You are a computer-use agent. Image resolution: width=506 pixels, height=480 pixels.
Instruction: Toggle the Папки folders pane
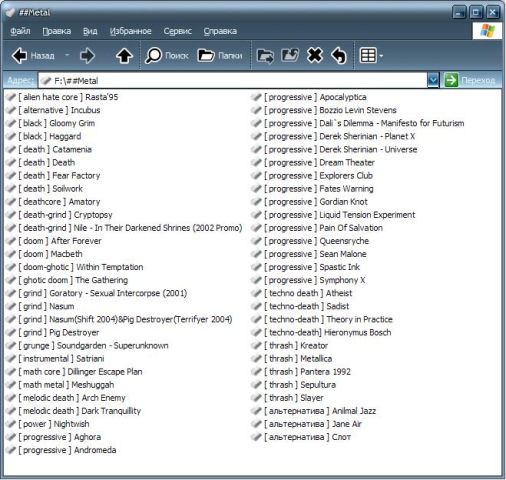[x=220, y=56]
